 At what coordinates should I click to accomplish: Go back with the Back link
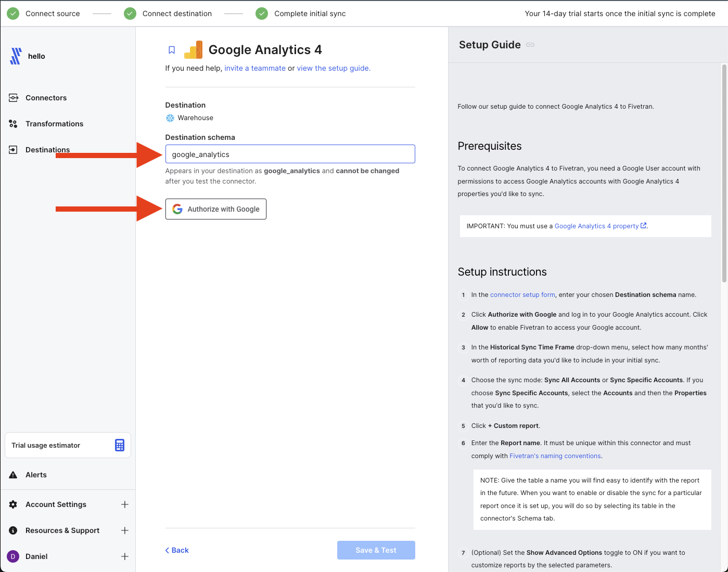pyautogui.click(x=177, y=550)
